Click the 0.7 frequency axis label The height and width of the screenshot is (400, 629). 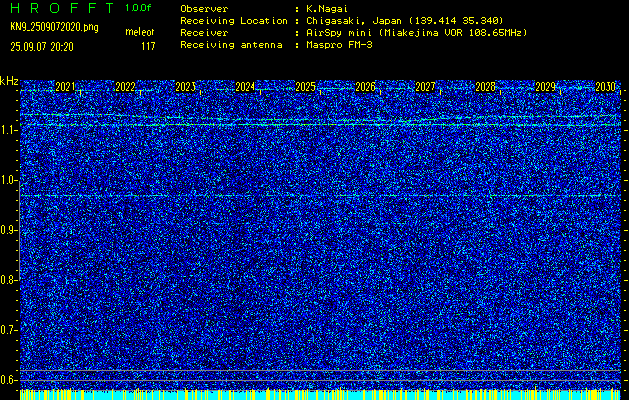(x=6, y=330)
